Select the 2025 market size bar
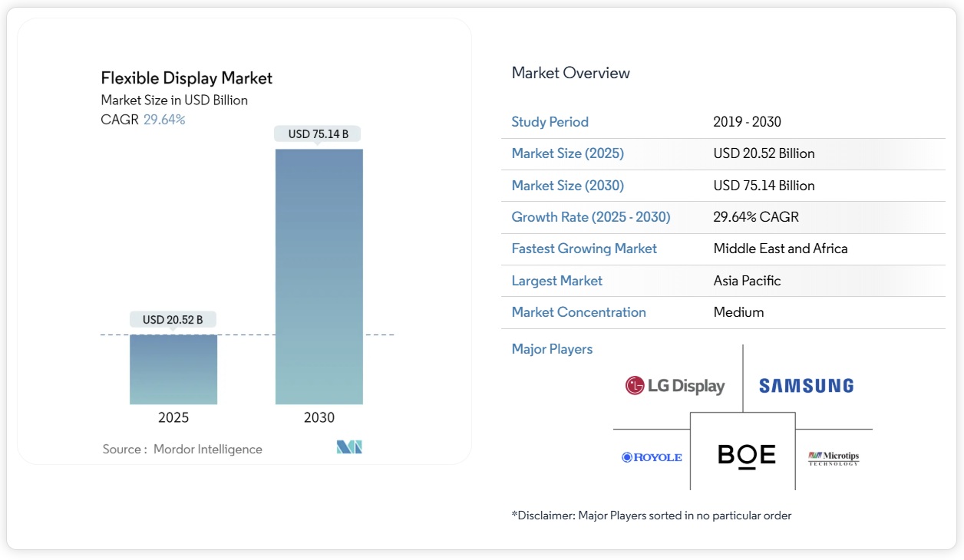This screenshot has height=560, width=964. 173,369
